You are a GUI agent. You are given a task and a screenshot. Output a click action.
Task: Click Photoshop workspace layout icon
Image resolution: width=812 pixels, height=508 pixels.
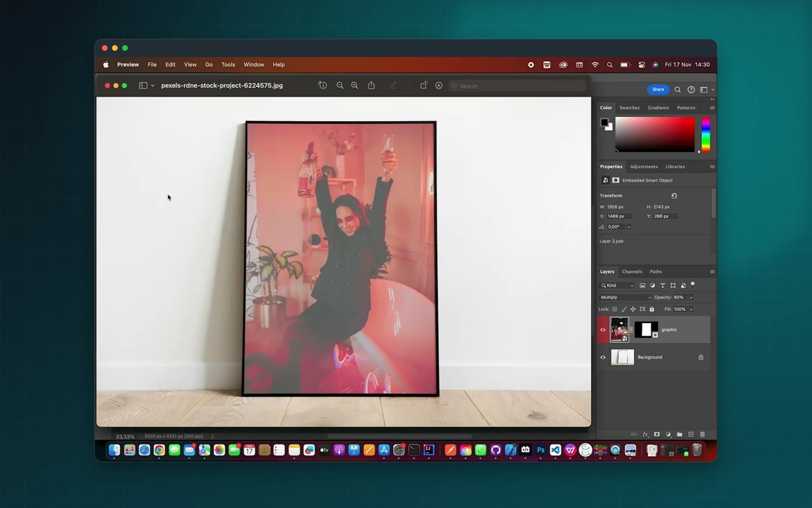tap(704, 90)
